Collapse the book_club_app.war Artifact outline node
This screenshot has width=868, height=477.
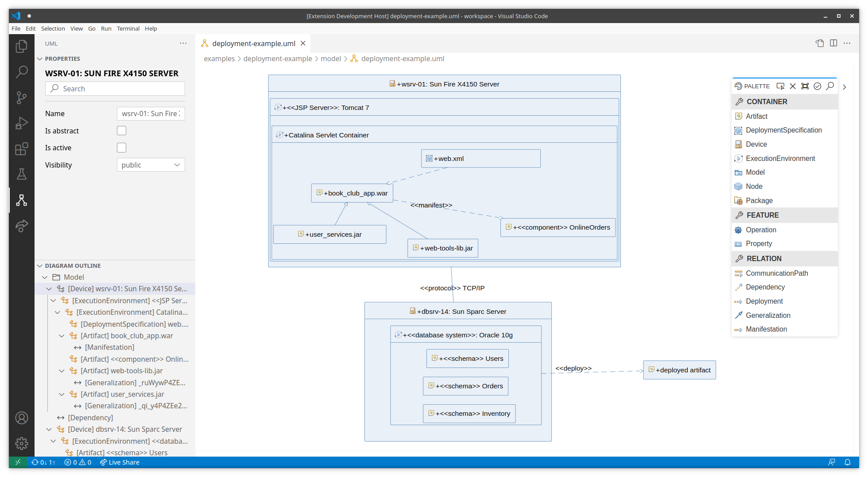62,336
